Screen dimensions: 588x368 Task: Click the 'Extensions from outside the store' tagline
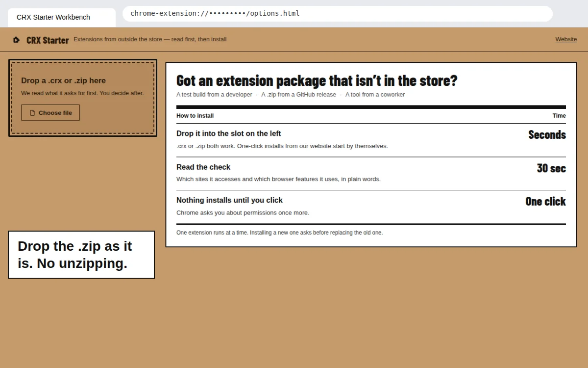click(x=150, y=39)
